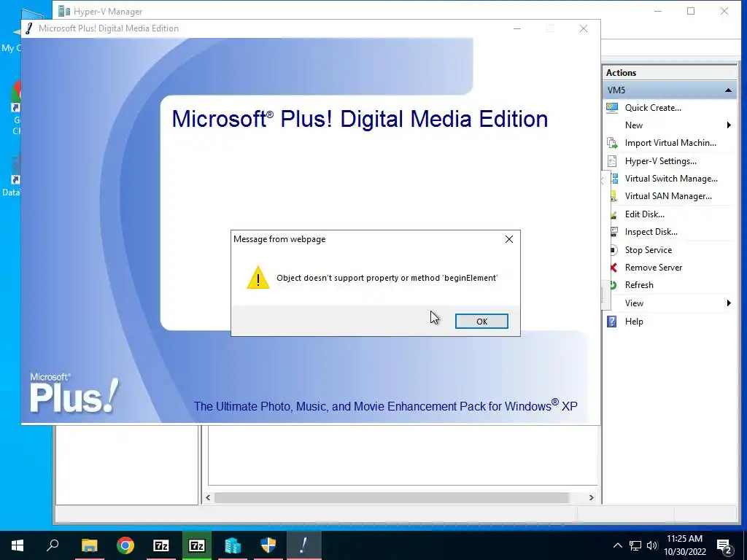Launch Google Chrome from the taskbar

click(125, 545)
